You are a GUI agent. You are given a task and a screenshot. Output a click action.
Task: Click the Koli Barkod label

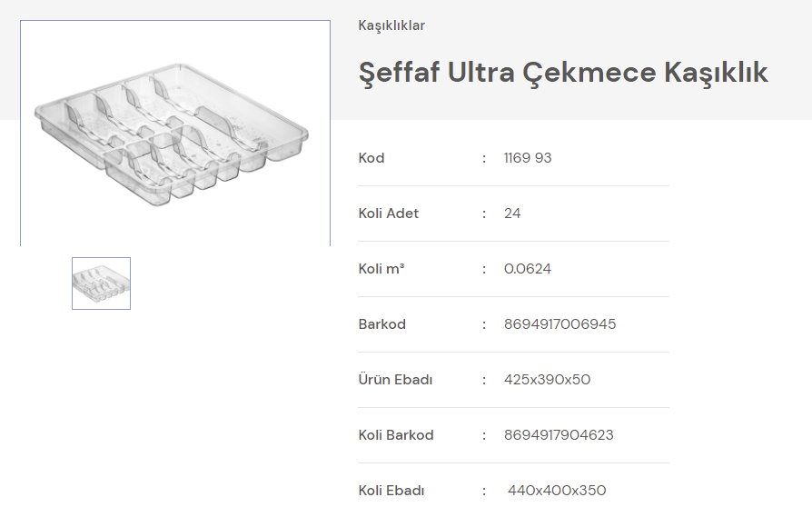(x=396, y=435)
